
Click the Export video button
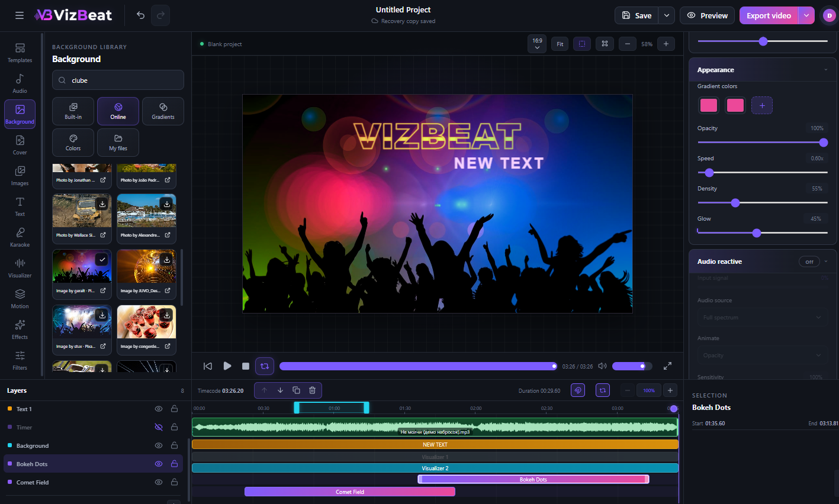[x=769, y=15]
